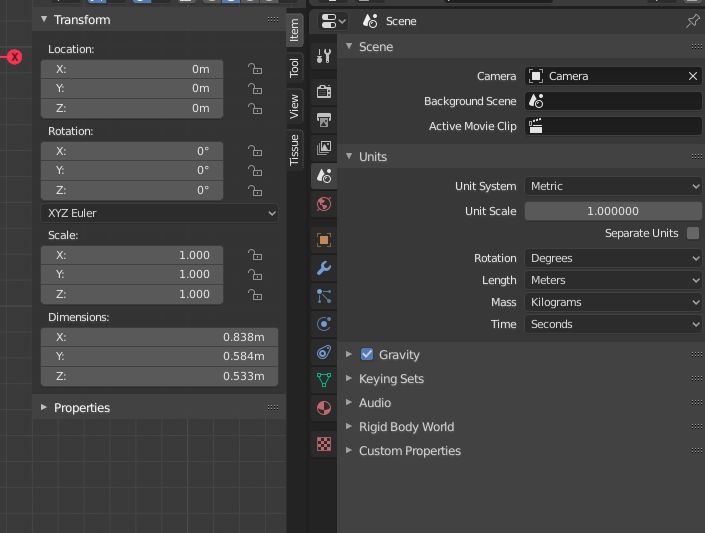Viewport: 705px width, 533px height.
Task: Open the Rotation units dropdown
Action: pos(613,258)
